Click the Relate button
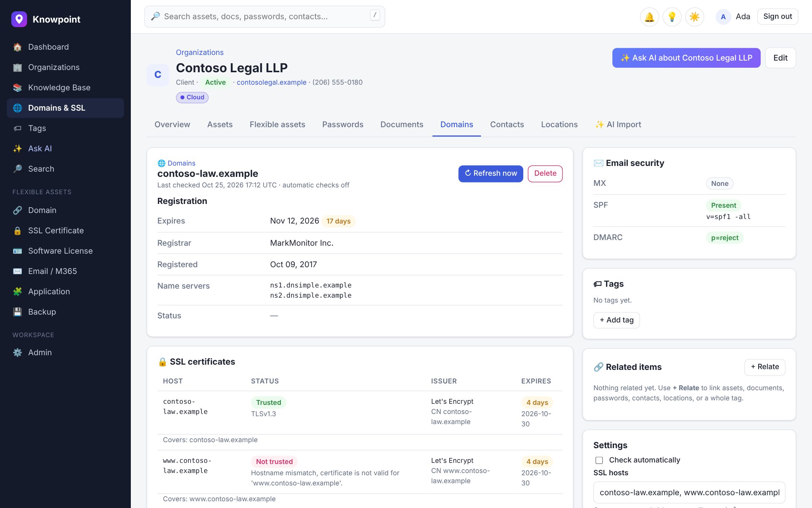The height and width of the screenshot is (508, 812). tap(765, 367)
